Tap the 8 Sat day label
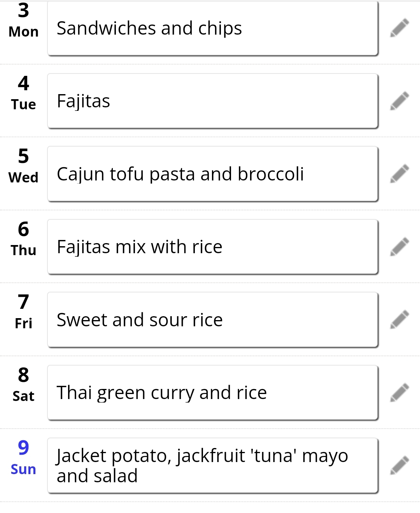Viewport: 420px width, 513px height. coord(24,385)
